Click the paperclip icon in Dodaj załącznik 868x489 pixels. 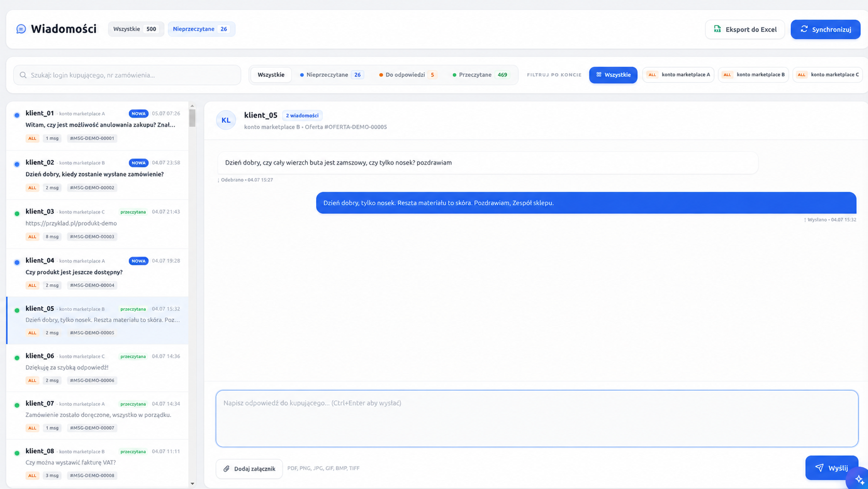click(x=226, y=469)
